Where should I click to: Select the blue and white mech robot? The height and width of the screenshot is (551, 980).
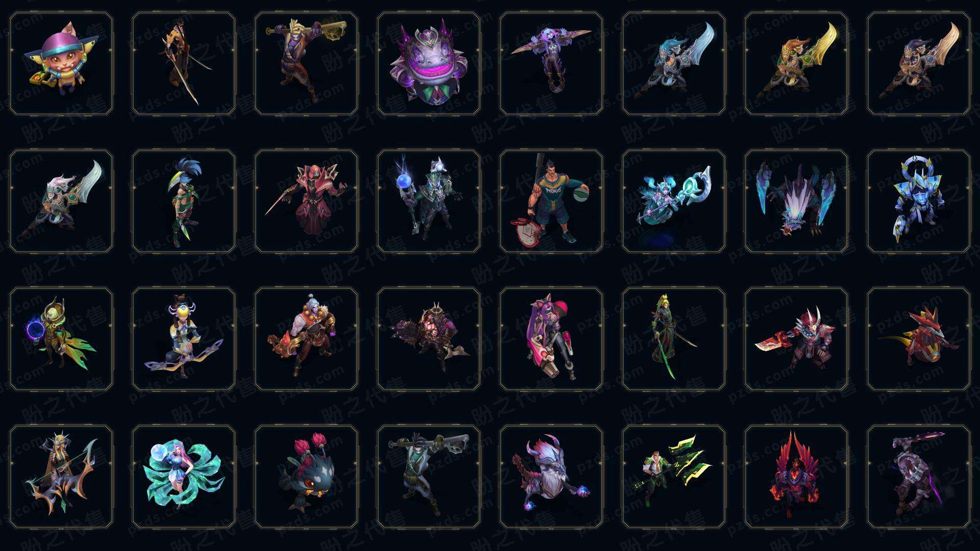[x=919, y=201]
